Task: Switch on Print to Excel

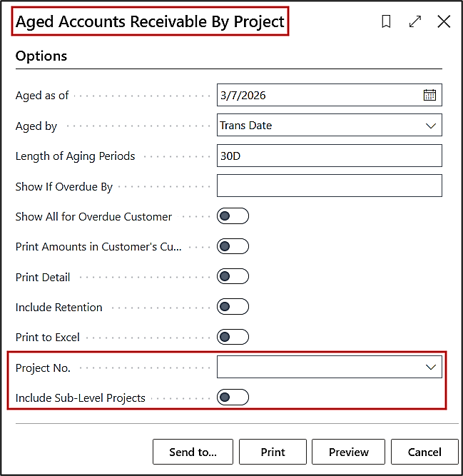Action: click(233, 337)
